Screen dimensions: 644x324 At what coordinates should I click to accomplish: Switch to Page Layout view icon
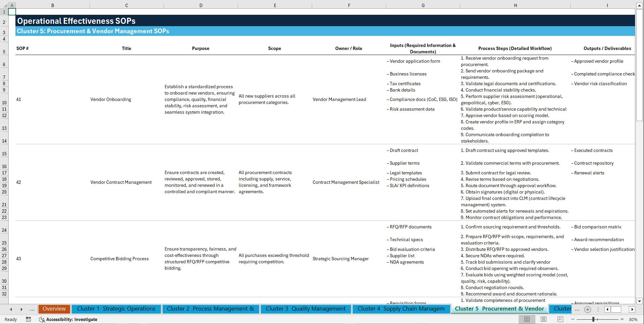point(543,319)
